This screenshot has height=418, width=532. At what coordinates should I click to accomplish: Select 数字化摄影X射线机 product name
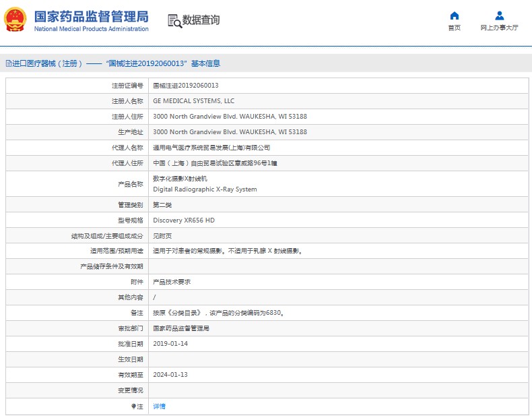coord(180,179)
